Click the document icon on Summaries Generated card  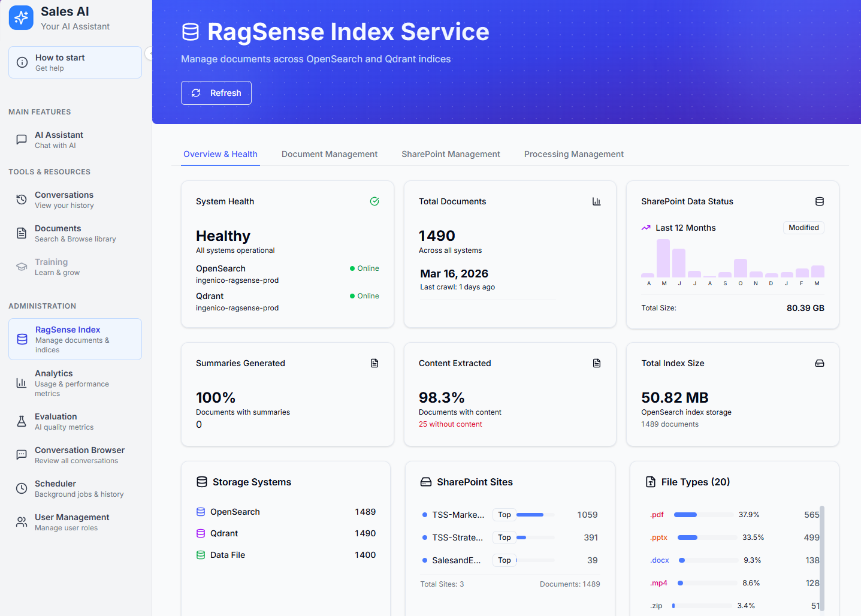(374, 363)
